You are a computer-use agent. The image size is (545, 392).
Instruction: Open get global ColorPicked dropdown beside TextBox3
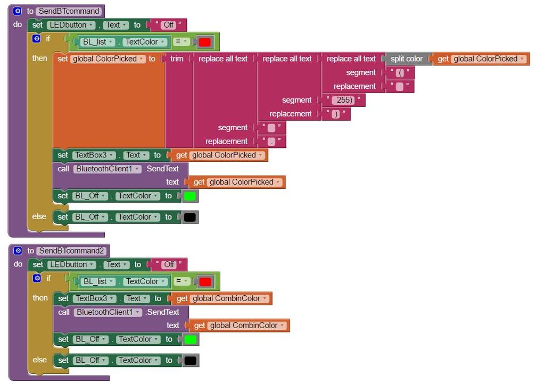(227, 155)
